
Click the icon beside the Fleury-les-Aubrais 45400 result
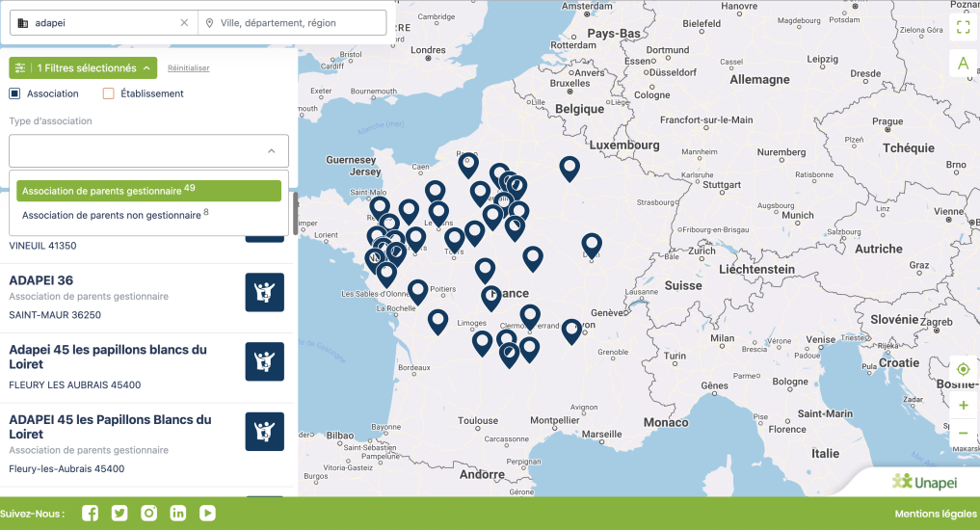[264, 432]
